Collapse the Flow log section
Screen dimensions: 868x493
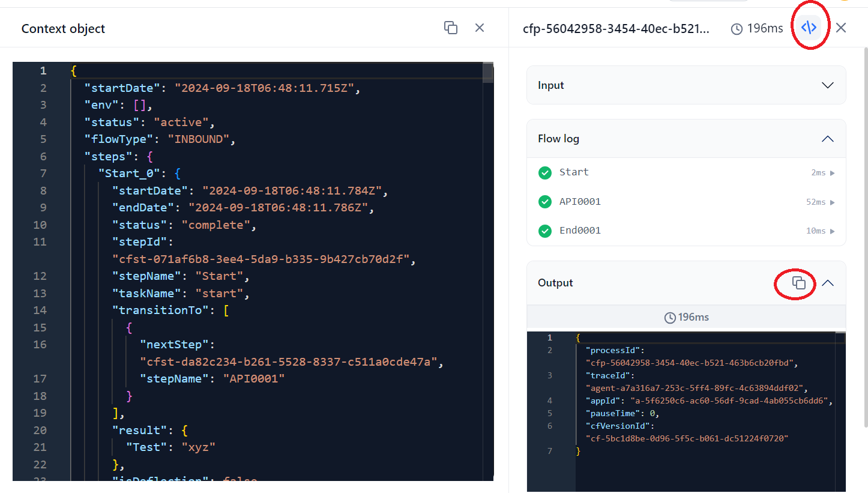point(827,139)
